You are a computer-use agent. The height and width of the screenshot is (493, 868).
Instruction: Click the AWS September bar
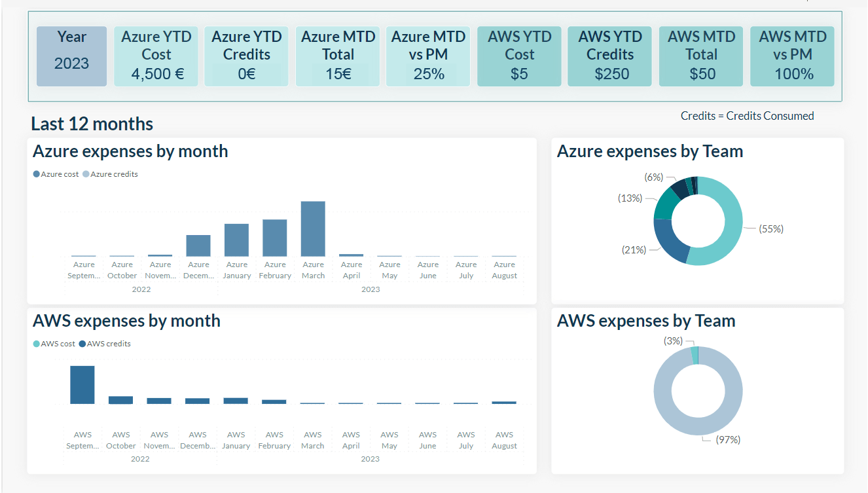(82, 385)
